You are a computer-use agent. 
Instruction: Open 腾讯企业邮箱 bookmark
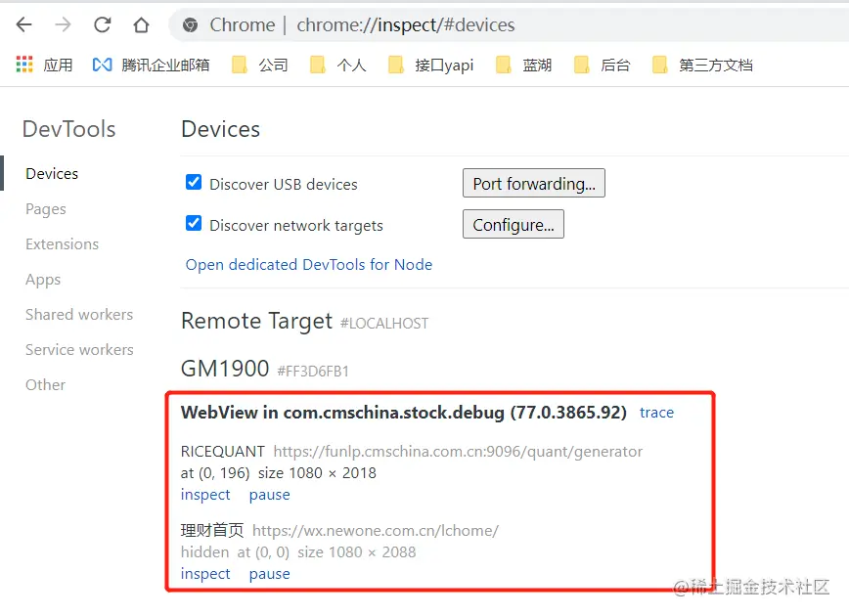151,65
